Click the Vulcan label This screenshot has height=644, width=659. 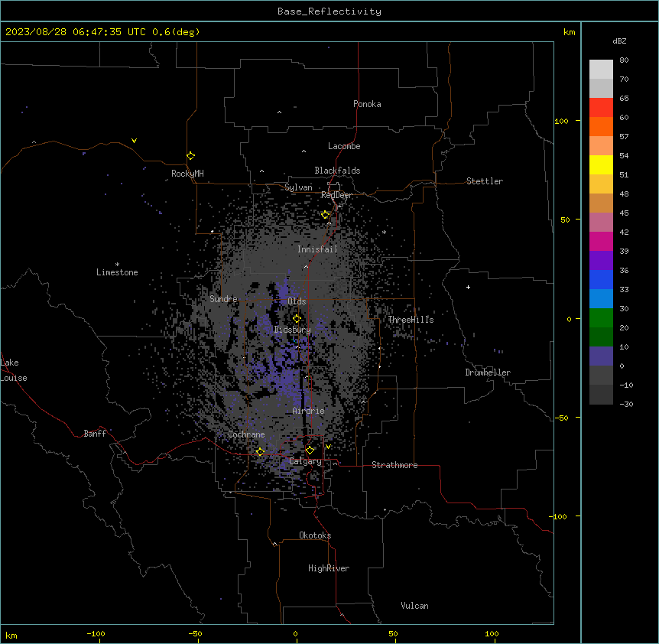click(x=415, y=606)
